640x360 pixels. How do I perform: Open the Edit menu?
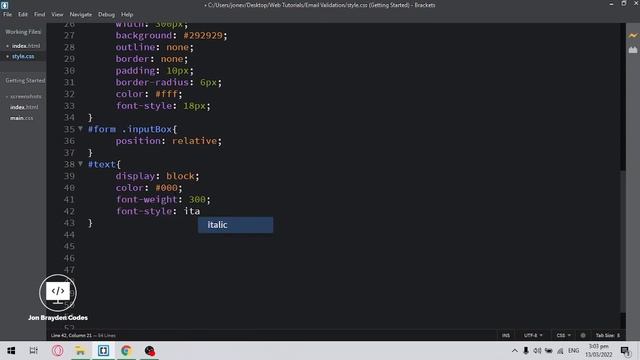[x=22, y=14]
